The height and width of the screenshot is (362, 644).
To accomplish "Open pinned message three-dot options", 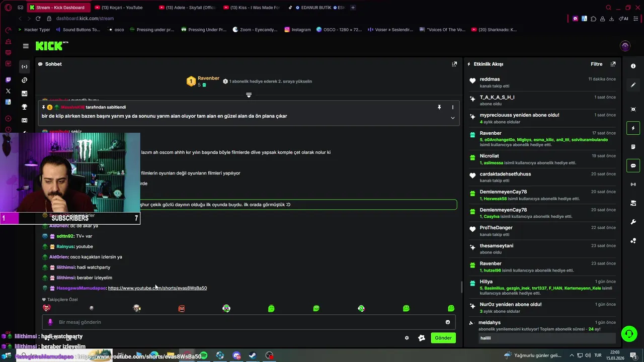I will click(452, 107).
